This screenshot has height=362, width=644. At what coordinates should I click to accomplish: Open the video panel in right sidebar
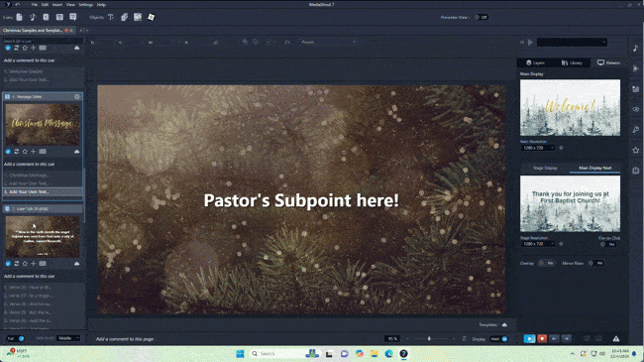[x=635, y=68]
